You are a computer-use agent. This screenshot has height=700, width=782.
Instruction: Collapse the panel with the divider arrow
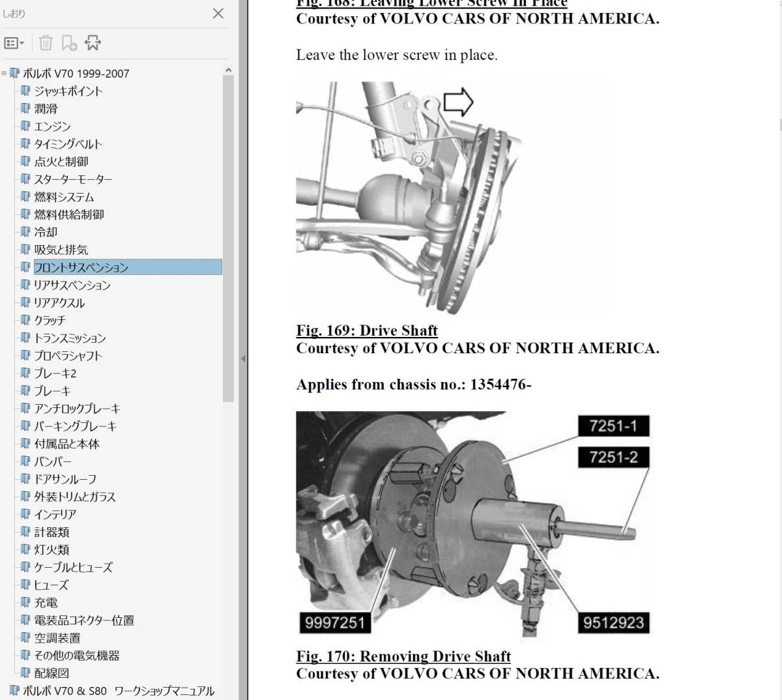(x=243, y=358)
